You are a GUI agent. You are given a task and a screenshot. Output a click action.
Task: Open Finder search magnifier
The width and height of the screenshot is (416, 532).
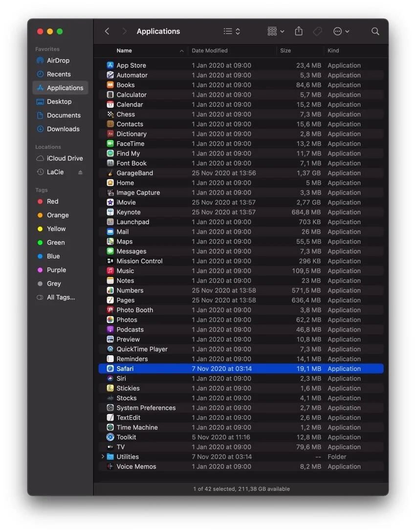375,31
